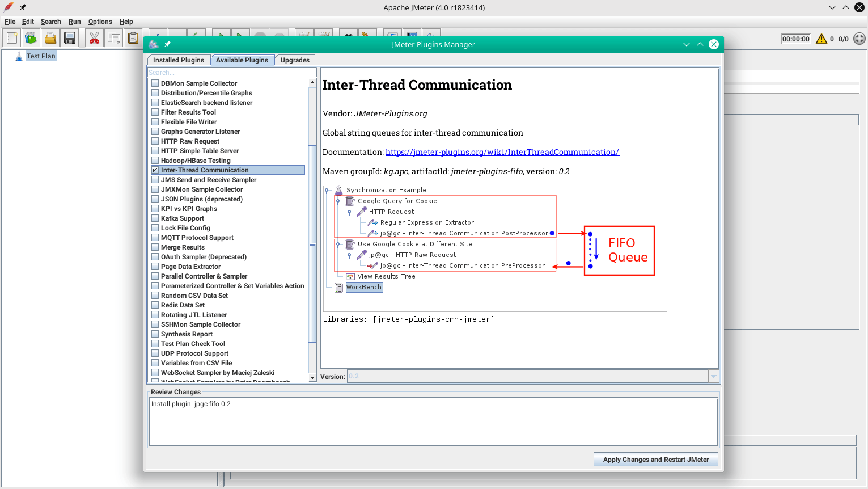Select the Graphs Generator Listener row

pyautogui.click(x=228, y=132)
